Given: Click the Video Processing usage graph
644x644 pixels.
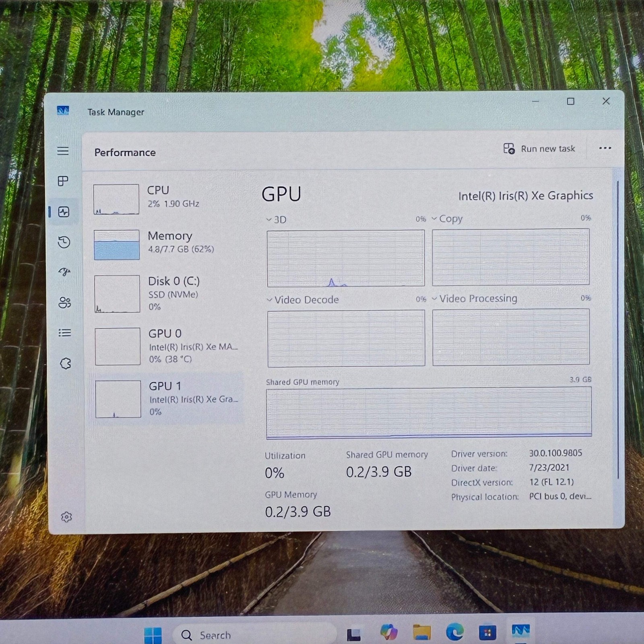Looking at the screenshot, I should click(511, 337).
